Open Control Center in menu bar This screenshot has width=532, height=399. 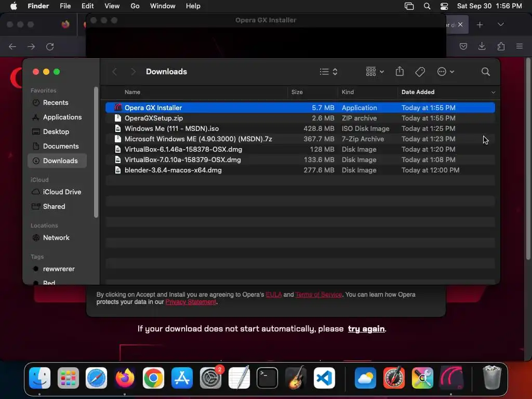pyautogui.click(x=444, y=6)
